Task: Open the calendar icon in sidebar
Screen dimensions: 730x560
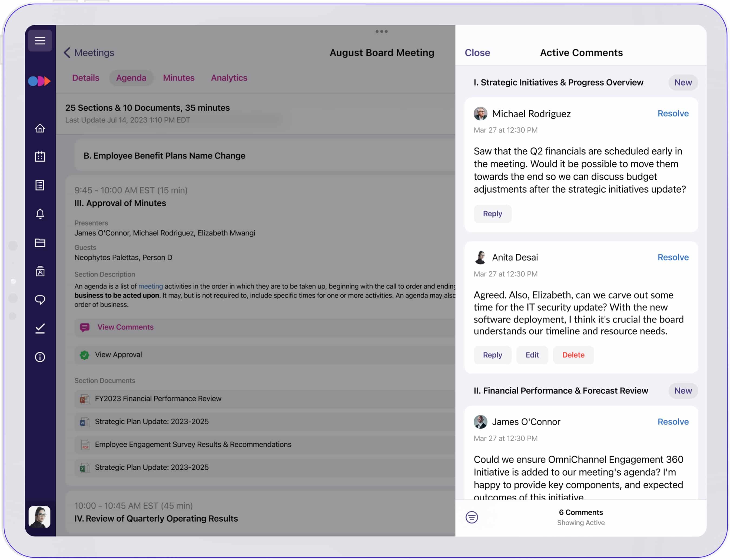Action: [40, 157]
